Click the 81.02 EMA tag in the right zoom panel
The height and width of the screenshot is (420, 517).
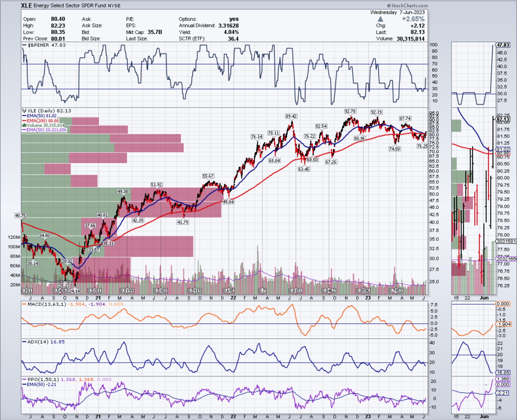(503, 149)
